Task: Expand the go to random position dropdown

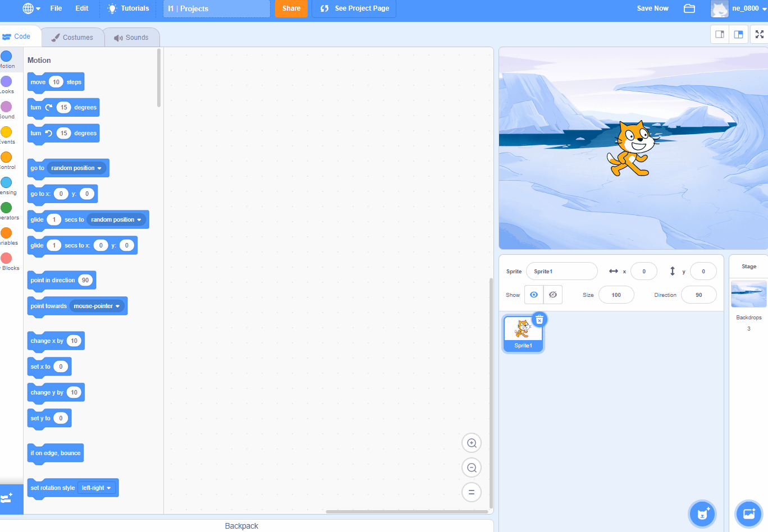Action: coord(99,168)
